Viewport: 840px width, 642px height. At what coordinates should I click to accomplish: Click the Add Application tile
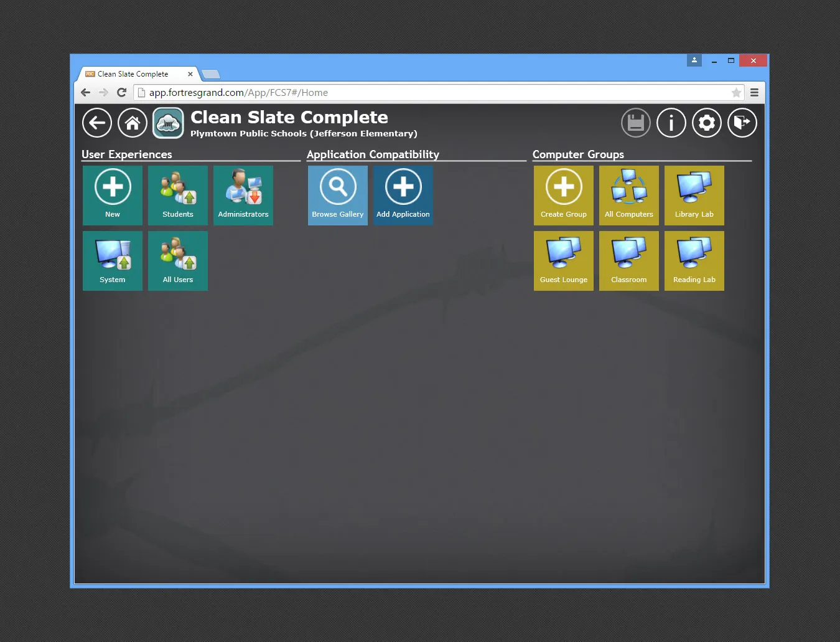pos(403,196)
